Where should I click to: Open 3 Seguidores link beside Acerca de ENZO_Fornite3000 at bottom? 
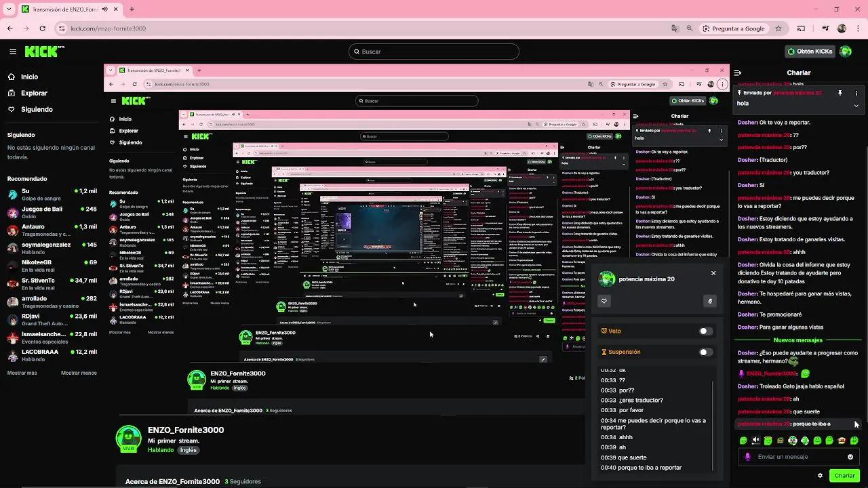(243, 481)
